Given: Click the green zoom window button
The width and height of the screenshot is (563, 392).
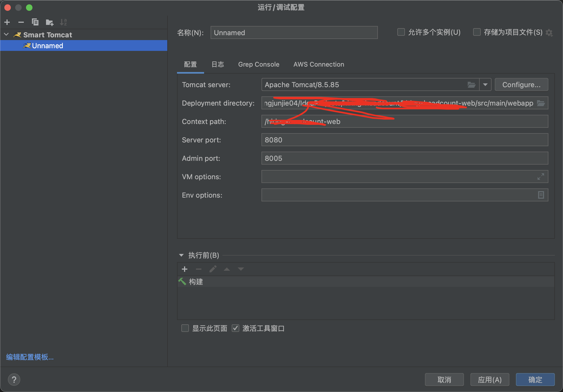Looking at the screenshot, I should tap(29, 8).
